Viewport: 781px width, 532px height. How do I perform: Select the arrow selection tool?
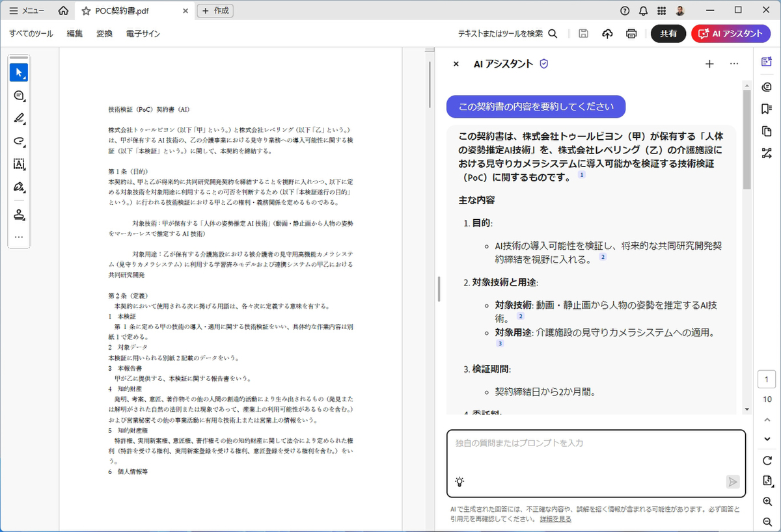tap(19, 72)
